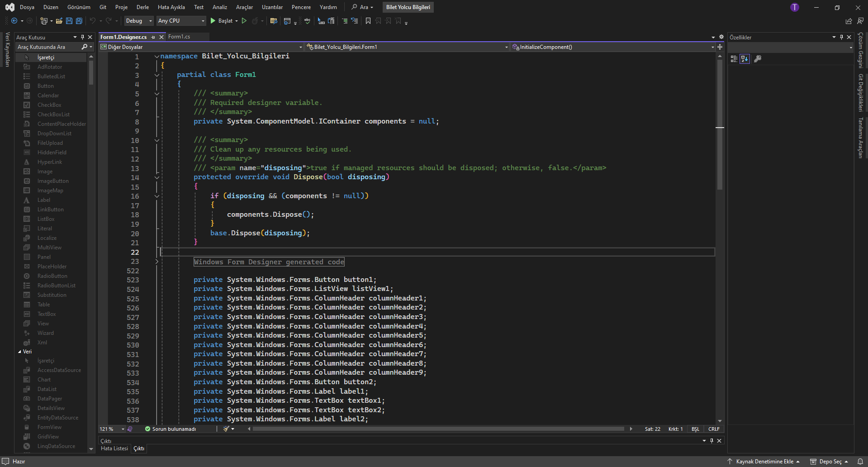868x467 pixels.
Task: Toggle alphabetical sort in Özellikler panel
Action: tap(745, 59)
